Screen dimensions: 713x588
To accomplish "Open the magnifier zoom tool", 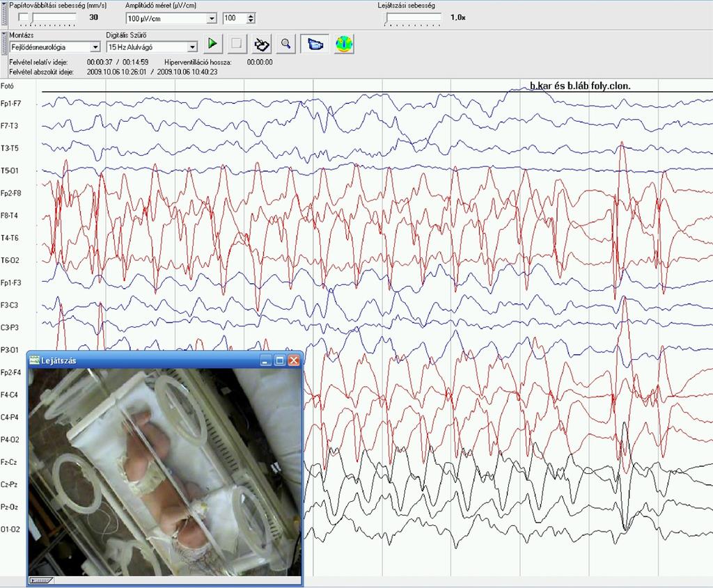I will click(285, 44).
